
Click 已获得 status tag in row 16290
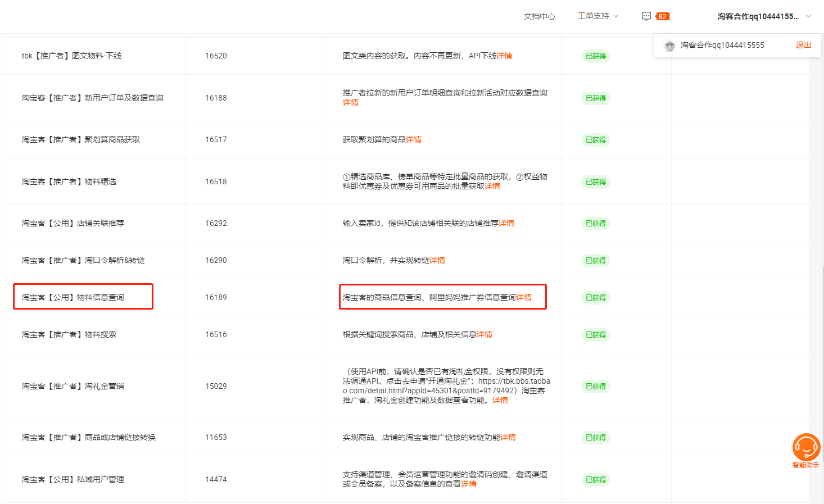click(x=596, y=261)
